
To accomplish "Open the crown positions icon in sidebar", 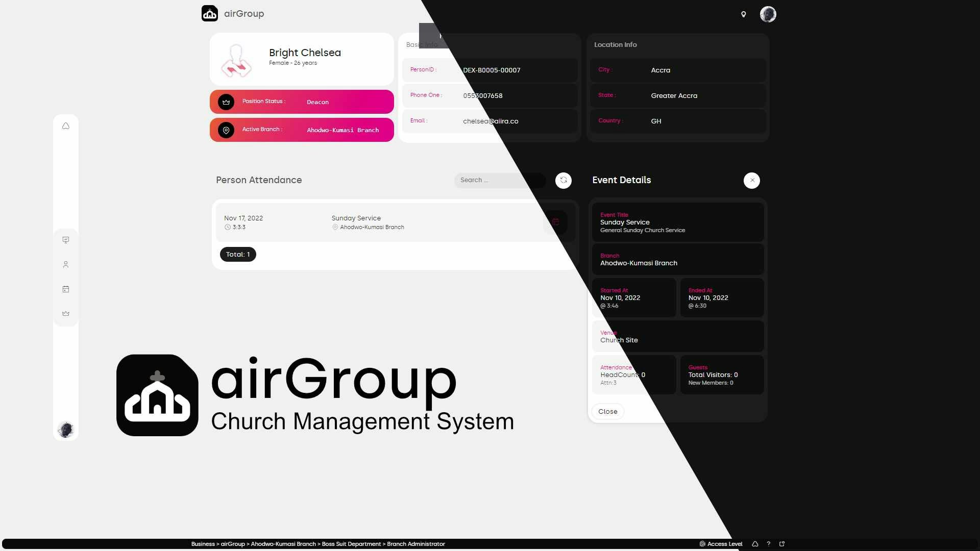I will [x=66, y=313].
